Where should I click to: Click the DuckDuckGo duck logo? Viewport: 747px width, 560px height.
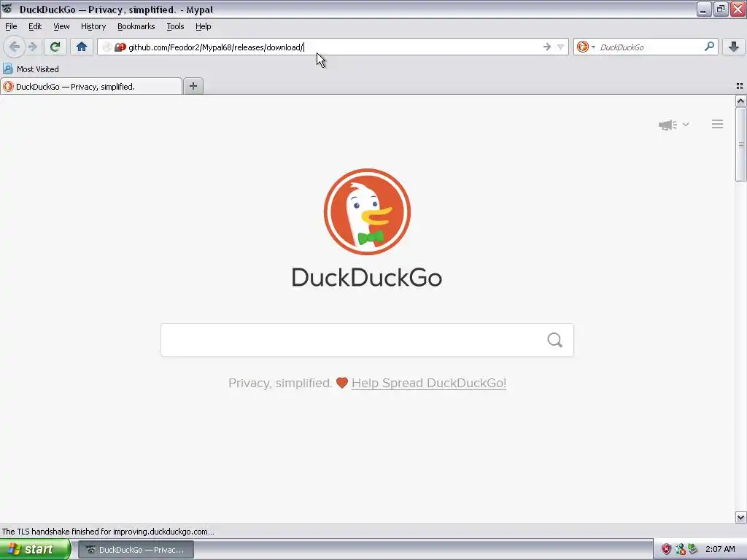point(367,211)
